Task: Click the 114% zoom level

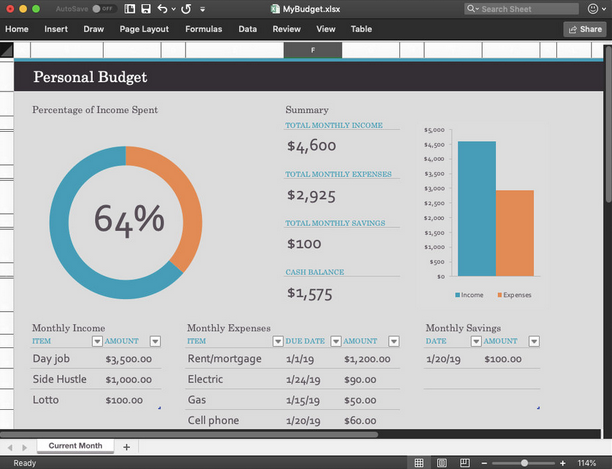Action: [x=587, y=463]
